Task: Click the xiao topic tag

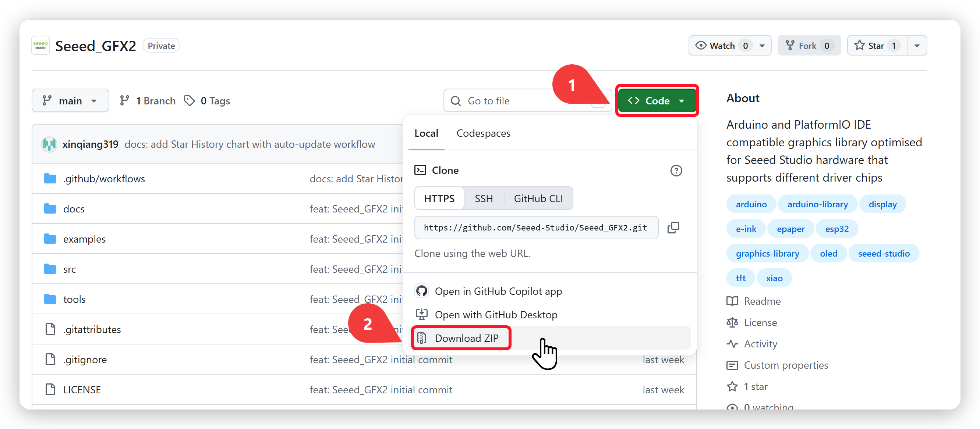Action: 774,279
